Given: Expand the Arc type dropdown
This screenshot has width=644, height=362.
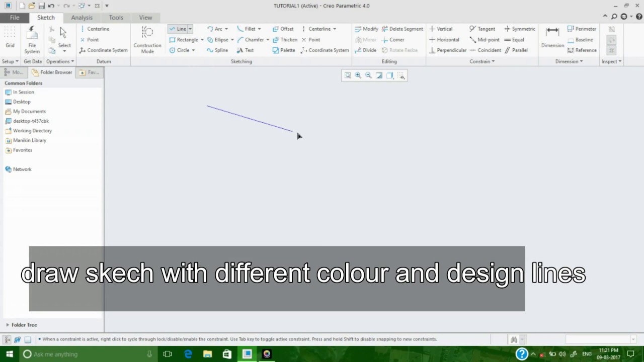Looking at the screenshot, I should pyautogui.click(x=226, y=29).
